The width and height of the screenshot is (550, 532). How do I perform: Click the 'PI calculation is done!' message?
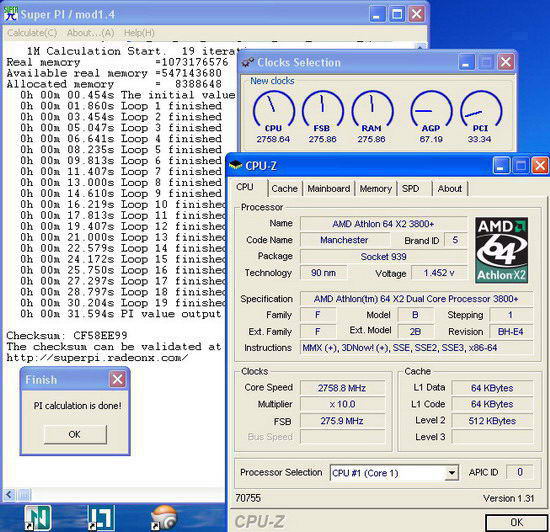click(x=78, y=406)
